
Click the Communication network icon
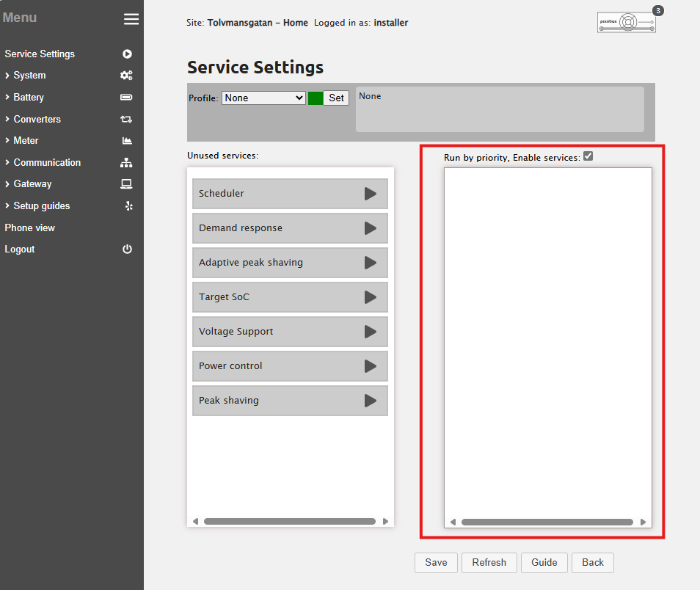[x=126, y=163]
